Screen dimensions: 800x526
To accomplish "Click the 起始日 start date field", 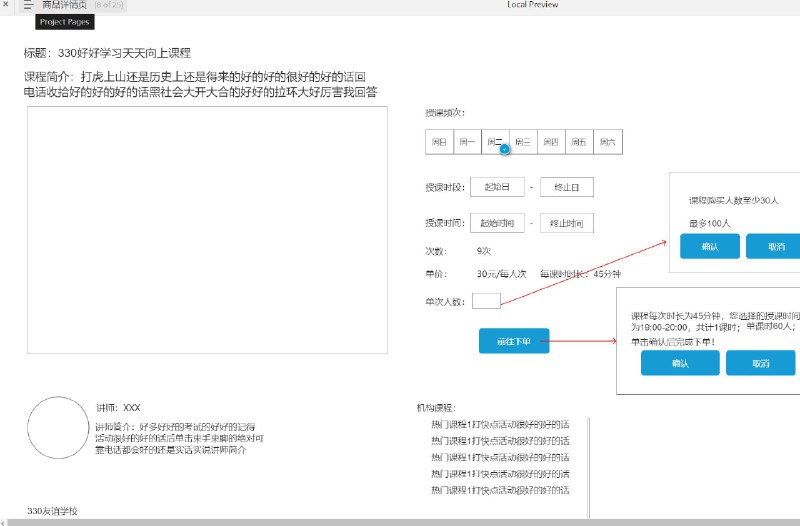I will (497, 187).
